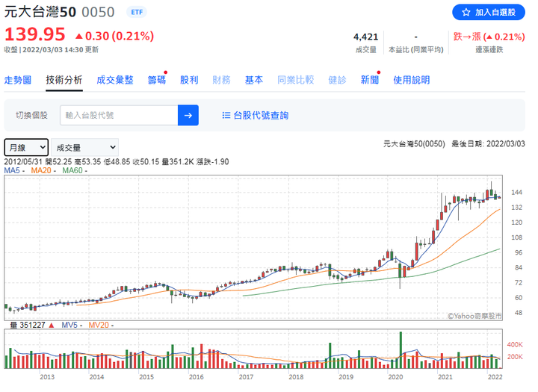Open the 月線 period dropdown
Viewport: 538px width, 392px height.
coord(26,148)
